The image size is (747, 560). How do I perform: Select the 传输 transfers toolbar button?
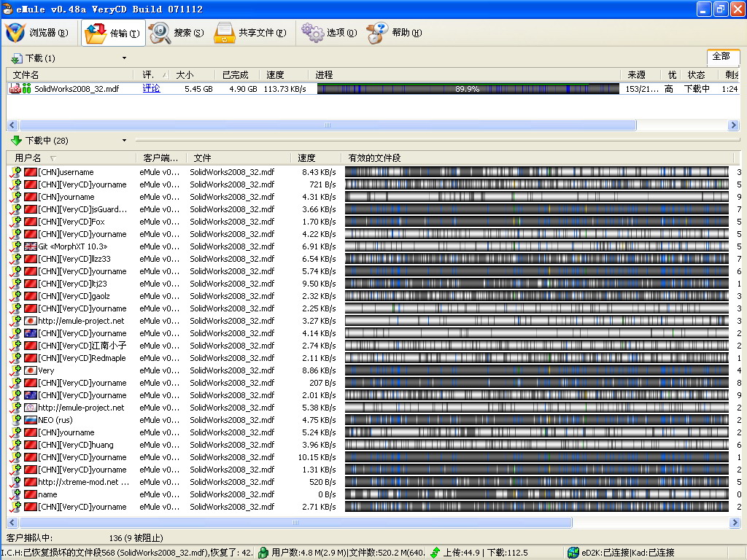[x=113, y=33]
